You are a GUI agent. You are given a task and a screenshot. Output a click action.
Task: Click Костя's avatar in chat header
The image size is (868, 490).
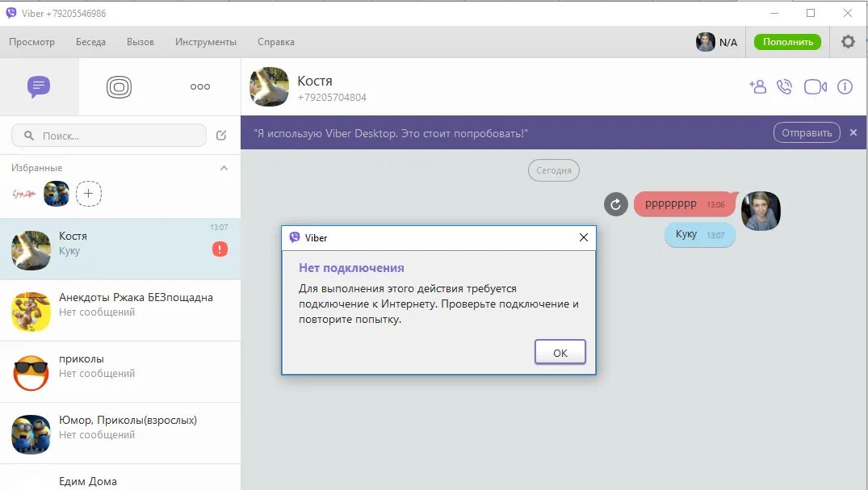click(269, 87)
